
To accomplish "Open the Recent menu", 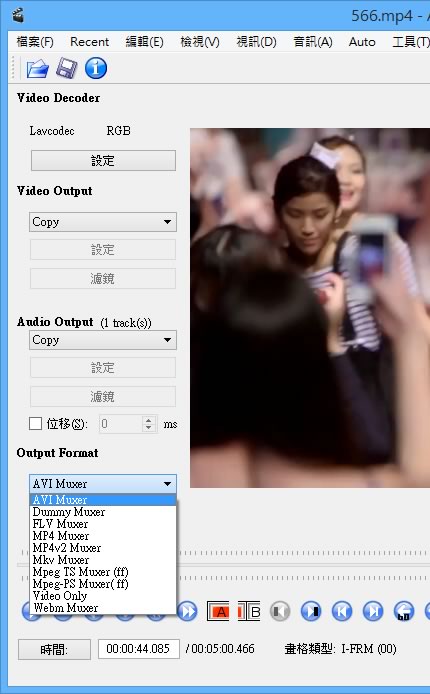I will 89,42.
